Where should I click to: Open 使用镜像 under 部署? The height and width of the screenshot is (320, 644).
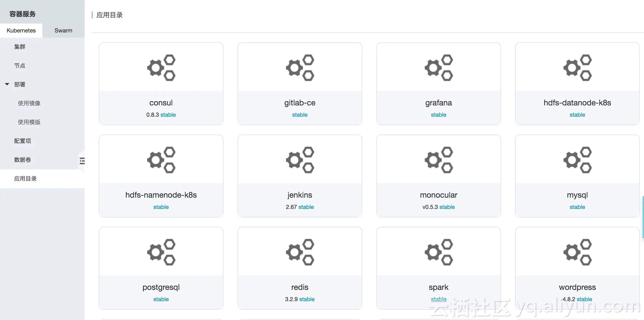[x=29, y=103]
